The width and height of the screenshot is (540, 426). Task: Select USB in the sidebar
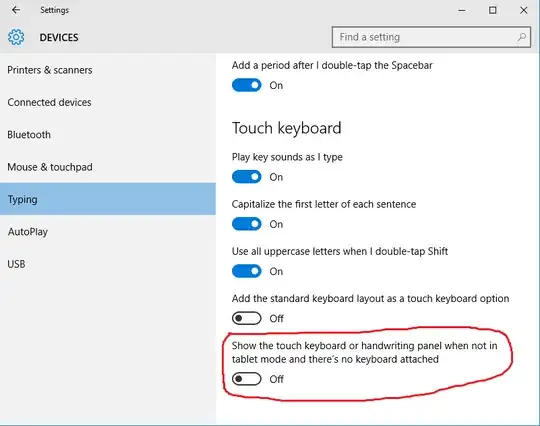pyautogui.click(x=108, y=264)
